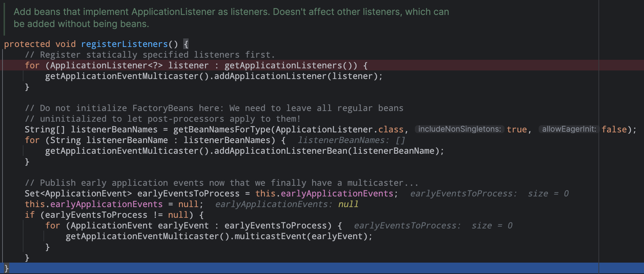Image resolution: width=644 pixels, height=274 pixels.
Task: Click the inline earlyApplicationEvents: null debug value
Action: pyautogui.click(x=286, y=204)
